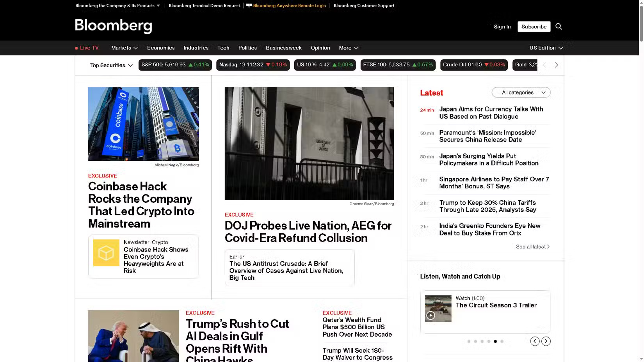This screenshot has height=362, width=644.
Task: Click the right arrow on securities ticker
Action: [556, 65]
